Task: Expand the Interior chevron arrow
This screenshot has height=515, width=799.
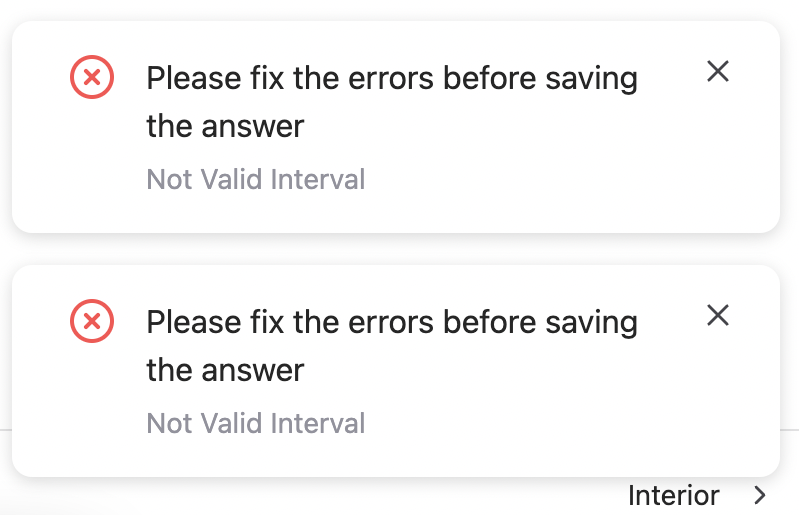Action: (x=761, y=495)
